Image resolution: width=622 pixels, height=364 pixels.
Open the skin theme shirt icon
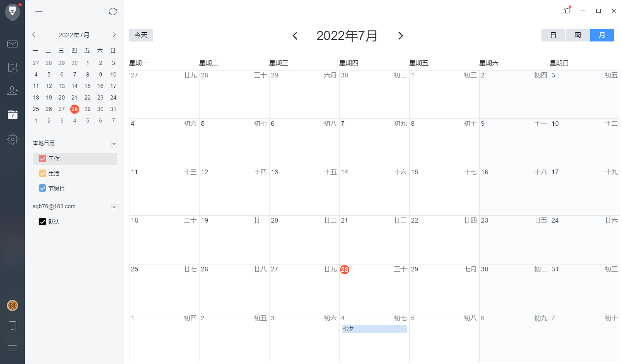567,11
